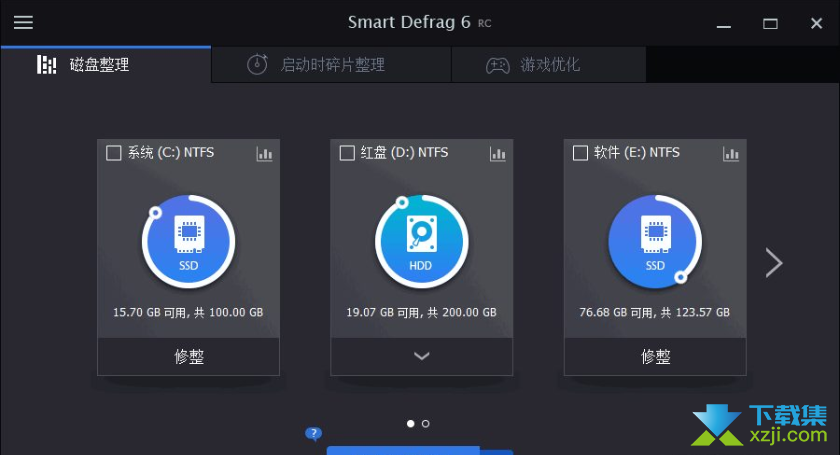Select the second page indicator dot

425,423
